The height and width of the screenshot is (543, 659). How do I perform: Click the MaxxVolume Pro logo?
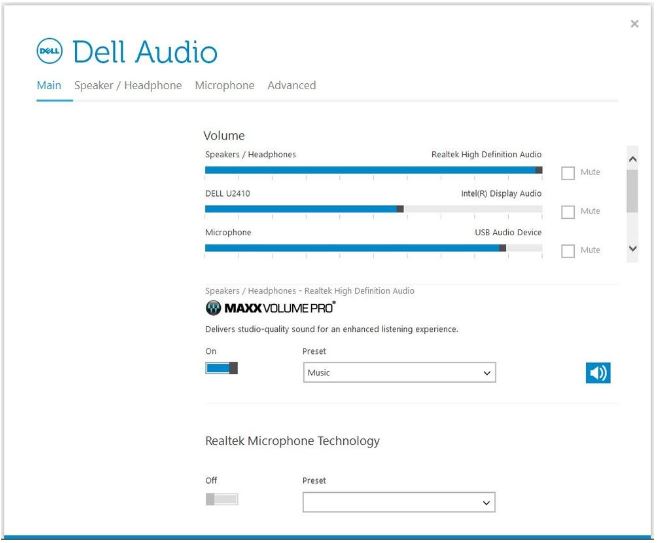[270, 308]
